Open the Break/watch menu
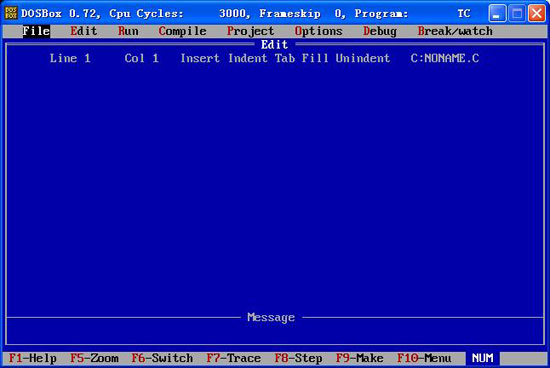 pos(455,31)
